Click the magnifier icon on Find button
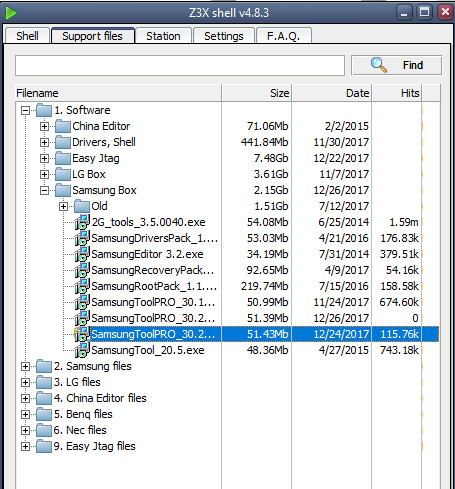 point(379,65)
